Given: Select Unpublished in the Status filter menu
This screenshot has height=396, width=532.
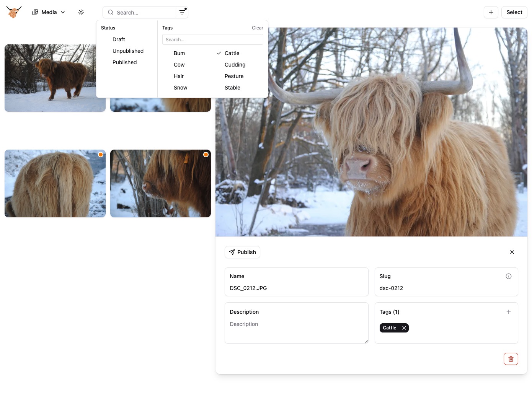Looking at the screenshot, I should tap(128, 51).
